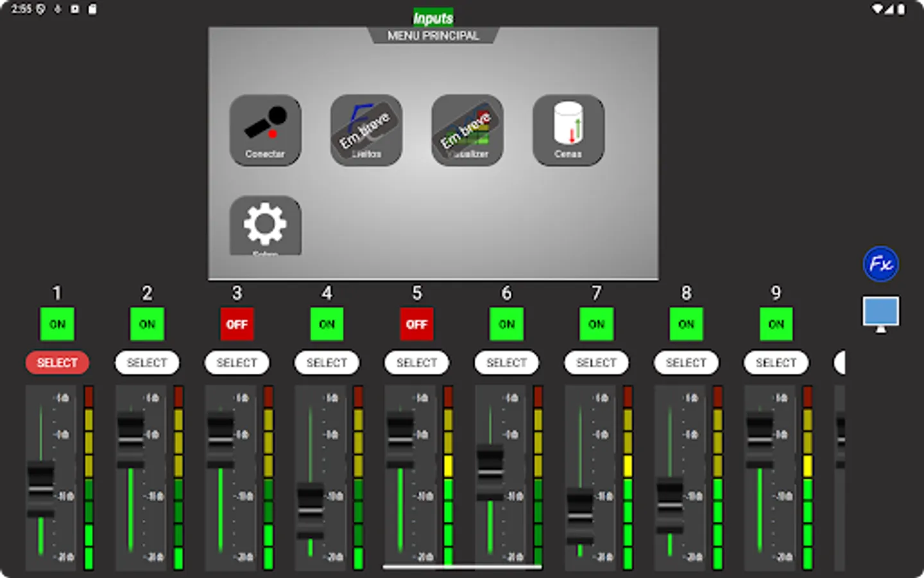Toggle channel 4 ON button
The height and width of the screenshot is (578, 924).
(x=327, y=324)
